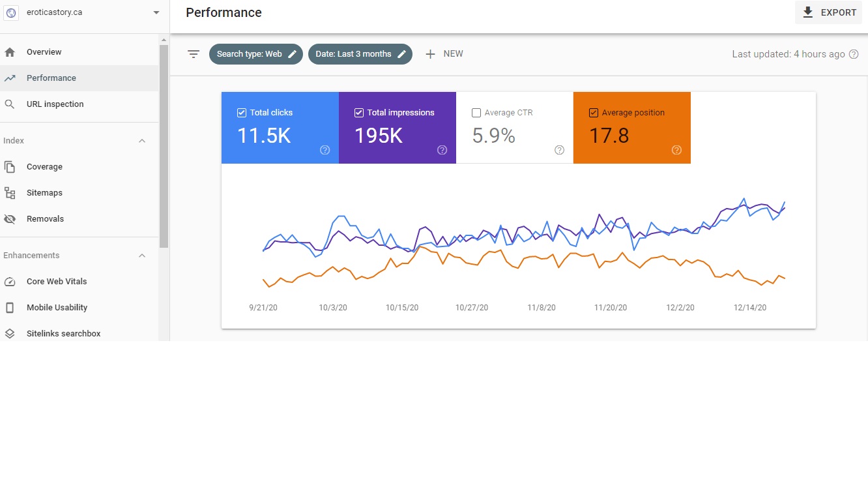Open the property selector dropdown arrow

click(x=156, y=12)
